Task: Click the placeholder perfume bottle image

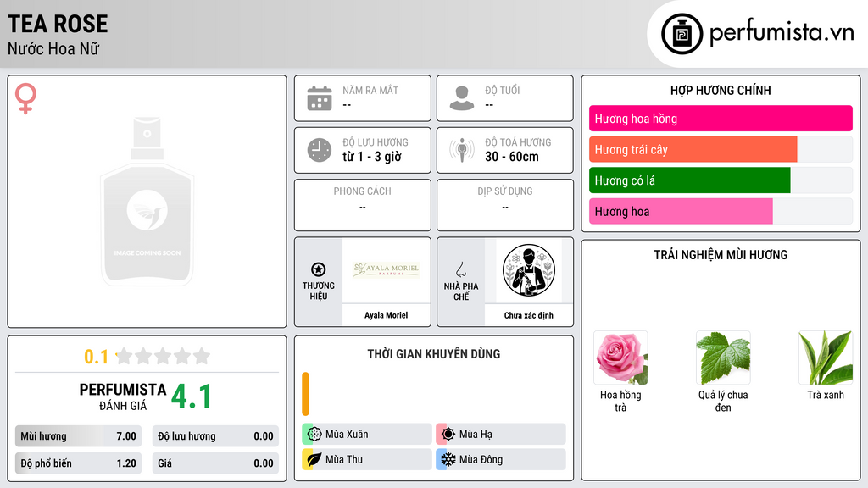Action: coord(147,201)
